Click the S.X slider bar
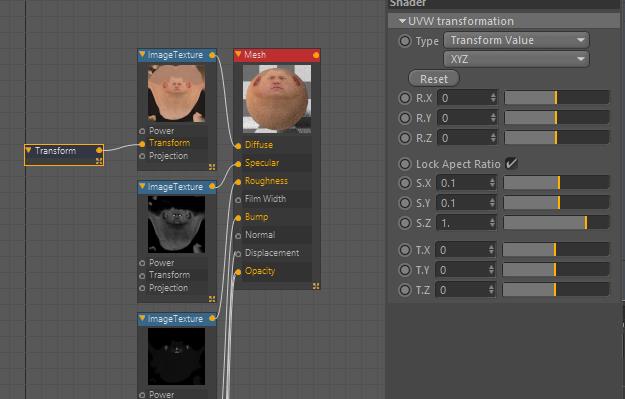 coord(556,183)
